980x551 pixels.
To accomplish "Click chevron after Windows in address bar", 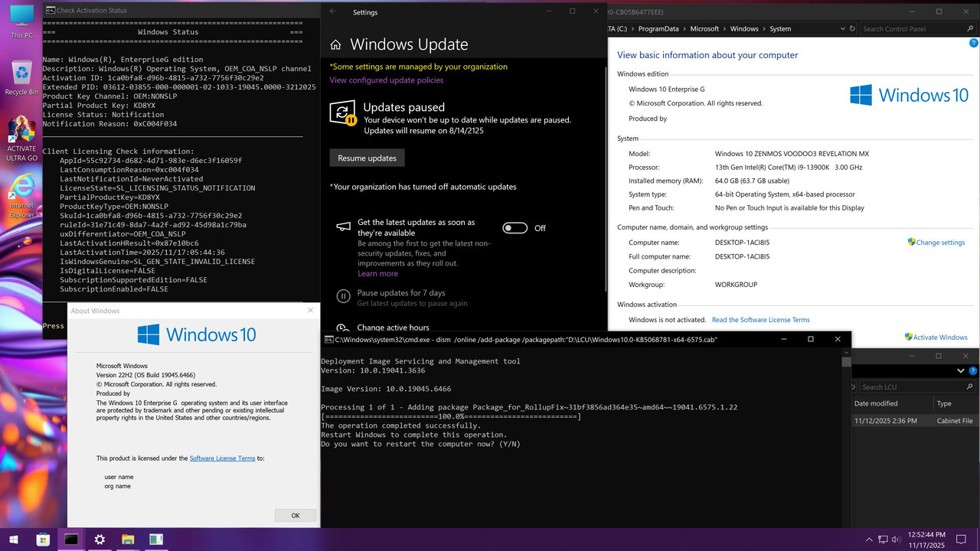I will tap(764, 29).
